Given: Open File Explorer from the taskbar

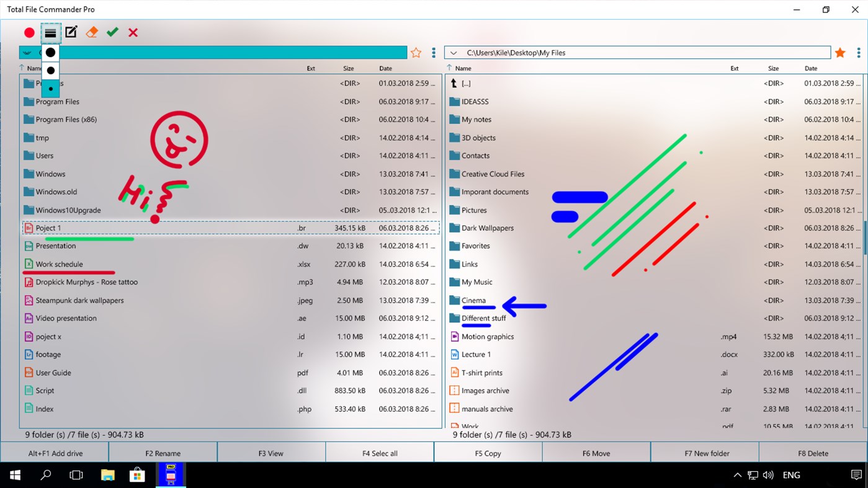Looking at the screenshot, I should (x=107, y=474).
